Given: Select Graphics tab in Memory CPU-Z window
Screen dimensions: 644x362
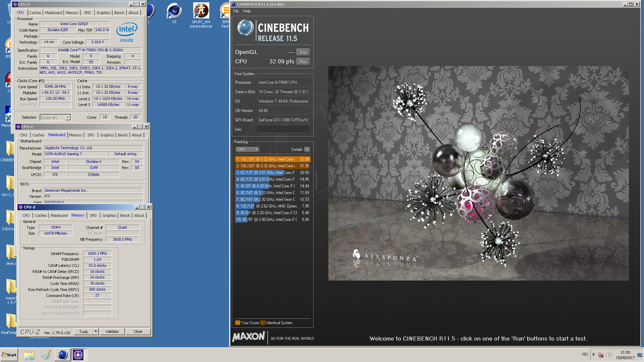Looking at the screenshot, I should [109, 216].
